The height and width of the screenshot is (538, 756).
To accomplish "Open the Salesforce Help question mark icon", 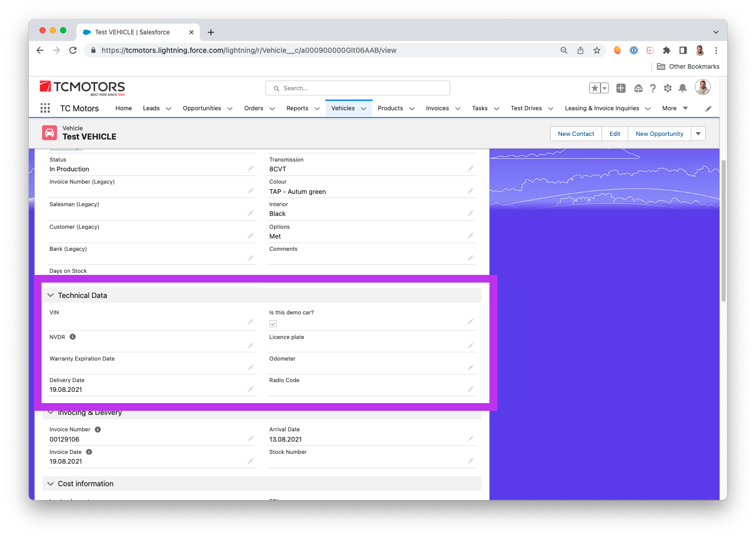I will [x=653, y=88].
